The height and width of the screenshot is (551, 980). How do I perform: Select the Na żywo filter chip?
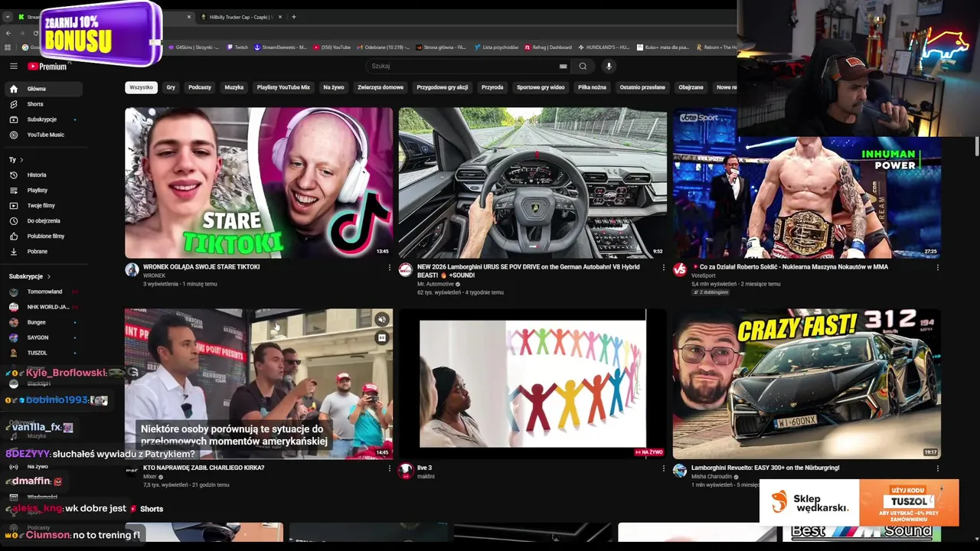click(334, 87)
